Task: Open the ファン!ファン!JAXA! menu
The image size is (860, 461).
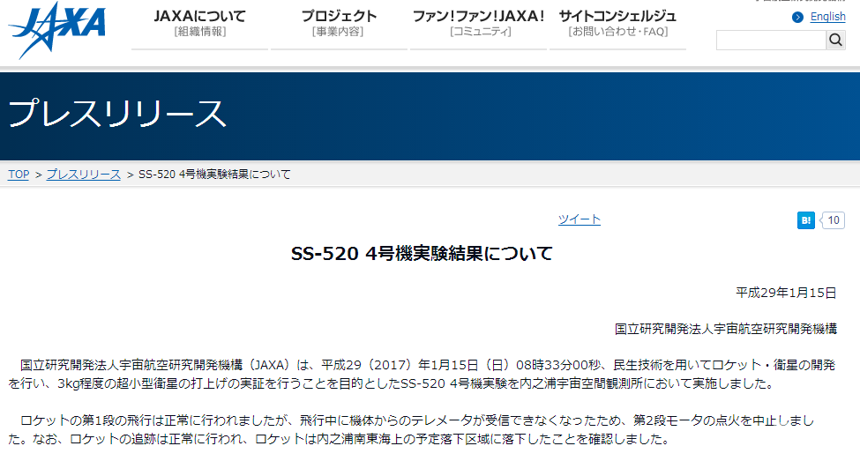Action: click(478, 24)
